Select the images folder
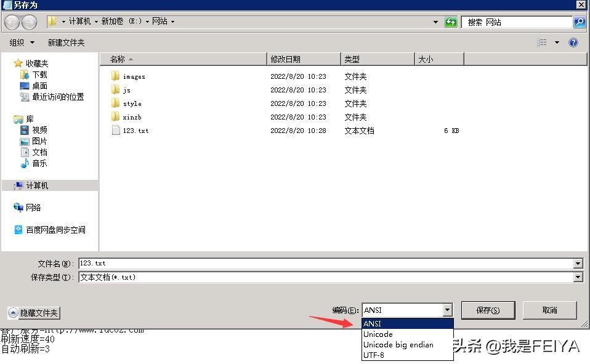The image size is (590, 364). 134,76
